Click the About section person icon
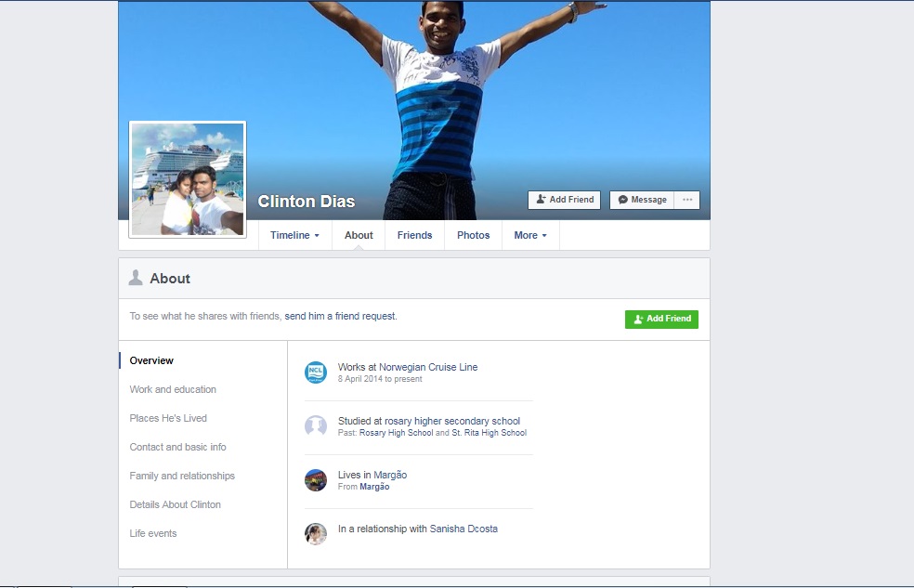The height and width of the screenshot is (588, 914). click(x=136, y=278)
